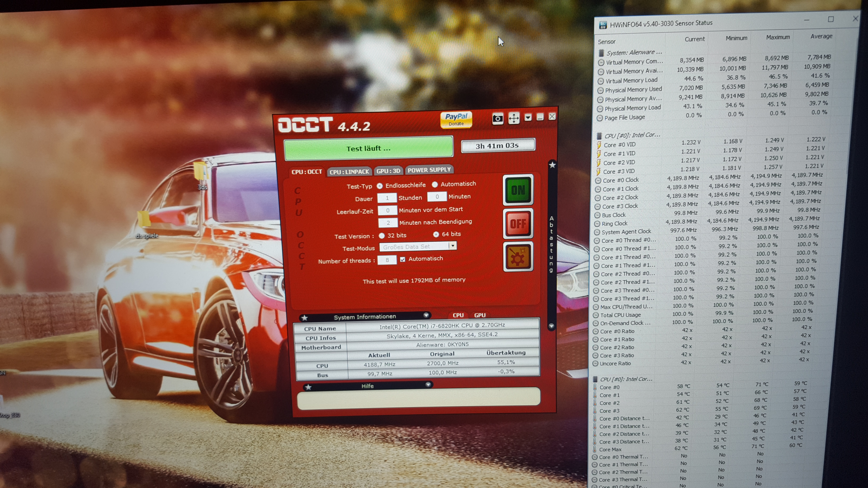Click On-Demand Clock sensor icon
Image resolution: width=868 pixels, height=488 pixels.
[595, 324]
